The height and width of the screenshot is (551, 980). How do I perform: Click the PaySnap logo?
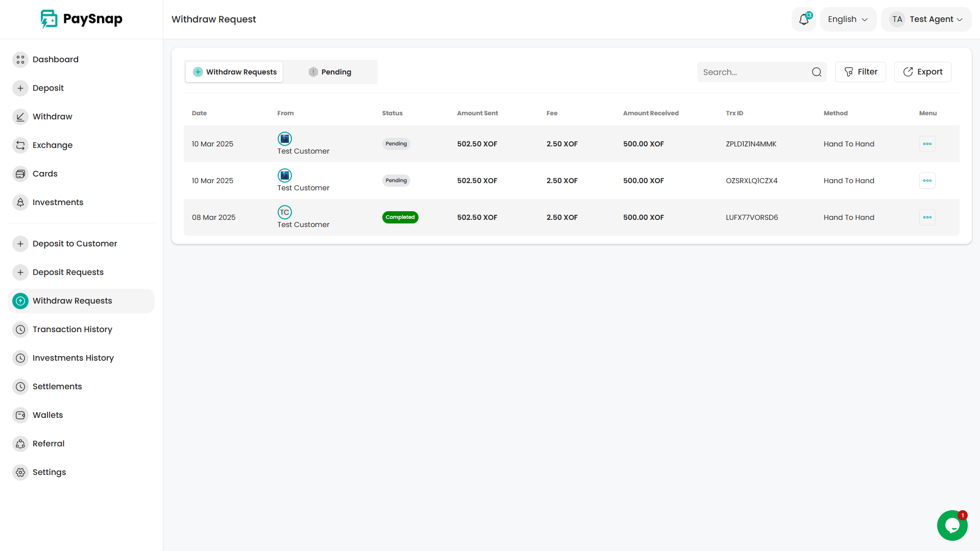point(82,19)
